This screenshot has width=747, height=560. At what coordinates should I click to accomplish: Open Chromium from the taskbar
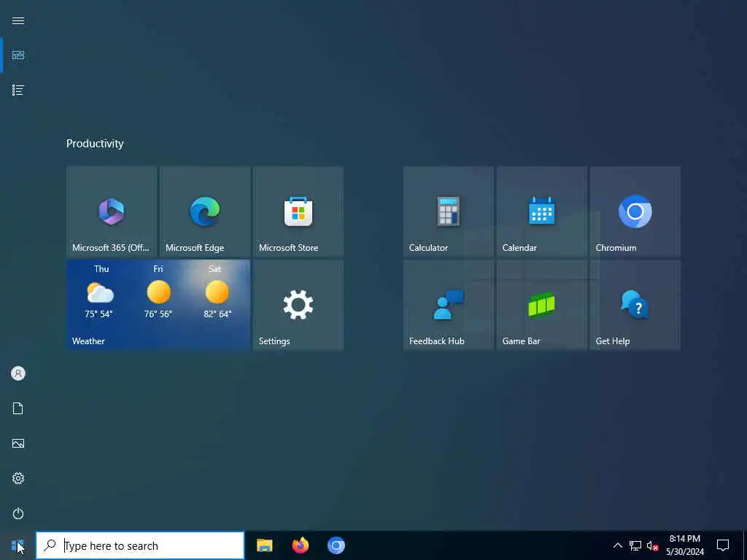pyautogui.click(x=336, y=545)
